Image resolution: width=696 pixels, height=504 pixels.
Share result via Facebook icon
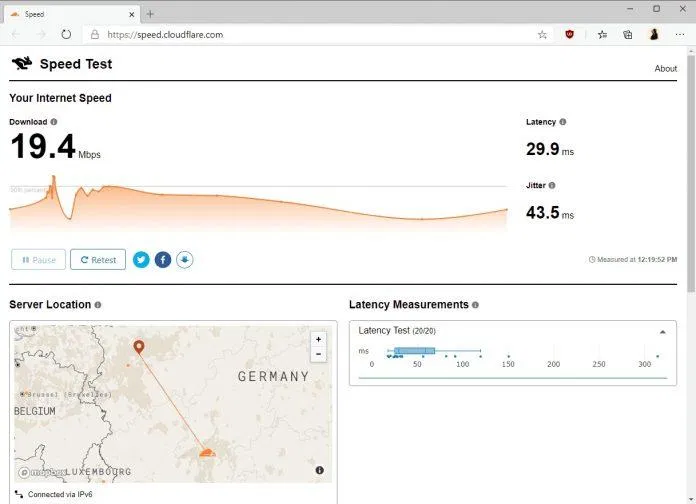tap(163, 260)
